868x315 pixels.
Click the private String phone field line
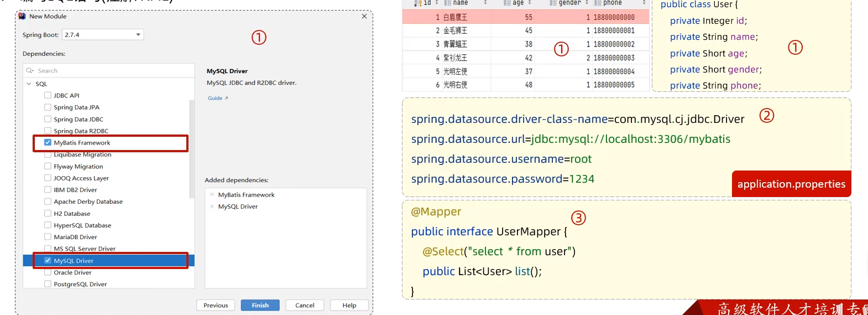point(715,85)
